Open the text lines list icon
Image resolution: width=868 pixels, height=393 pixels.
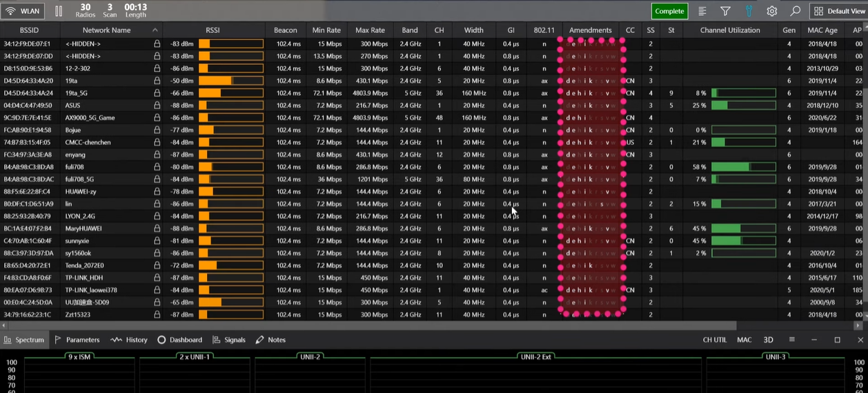(x=702, y=11)
